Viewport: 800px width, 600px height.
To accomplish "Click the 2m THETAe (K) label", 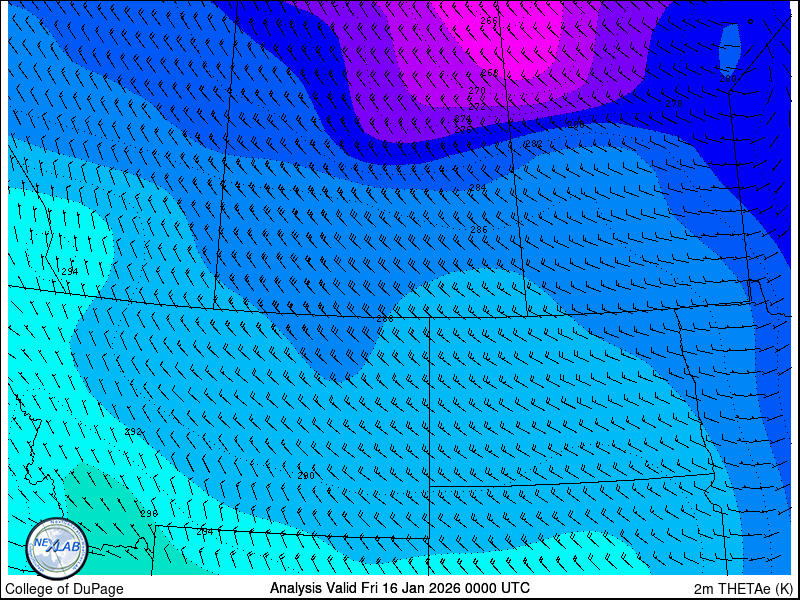I will pyautogui.click(x=744, y=589).
